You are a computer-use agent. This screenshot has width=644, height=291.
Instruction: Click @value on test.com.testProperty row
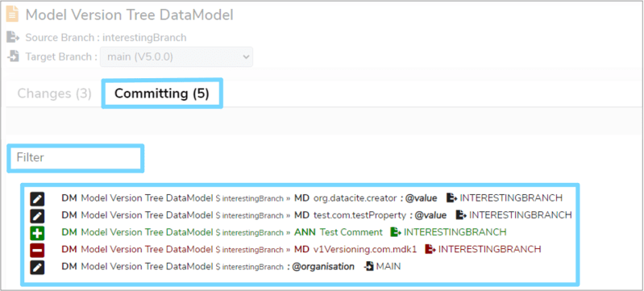430,215
